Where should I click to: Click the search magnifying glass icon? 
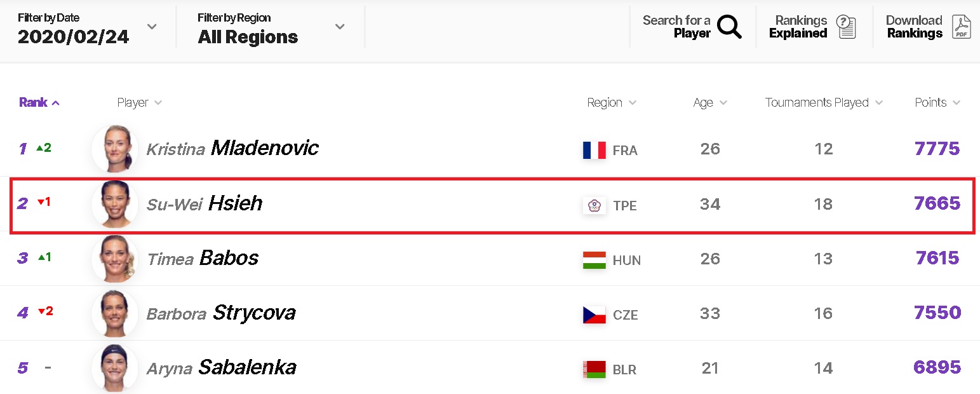coord(729,27)
